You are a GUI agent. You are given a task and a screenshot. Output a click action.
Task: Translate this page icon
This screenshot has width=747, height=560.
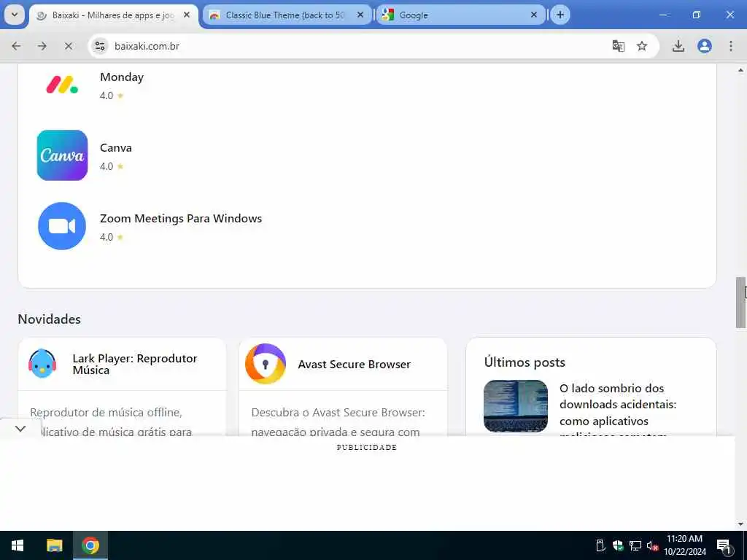coord(619,46)
